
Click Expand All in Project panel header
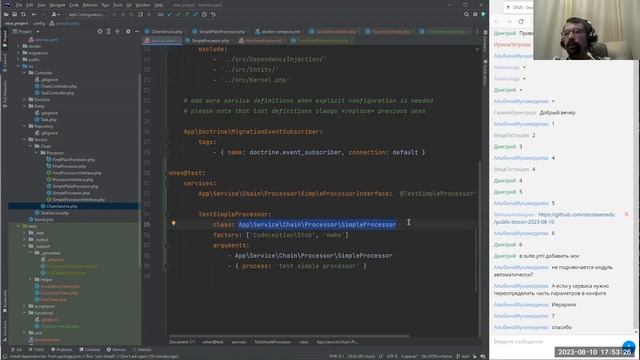(x=109, y=31)
